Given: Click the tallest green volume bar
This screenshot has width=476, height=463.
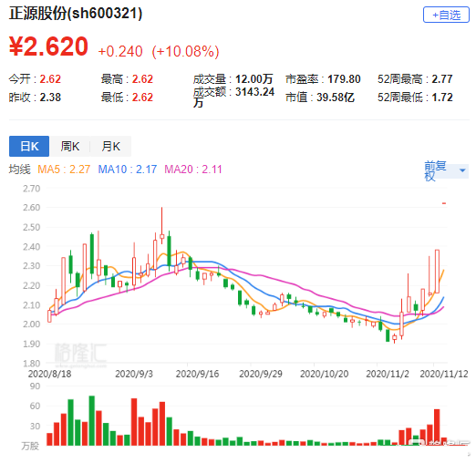Looking at the screenshot, I should click(x=92, y=420).
